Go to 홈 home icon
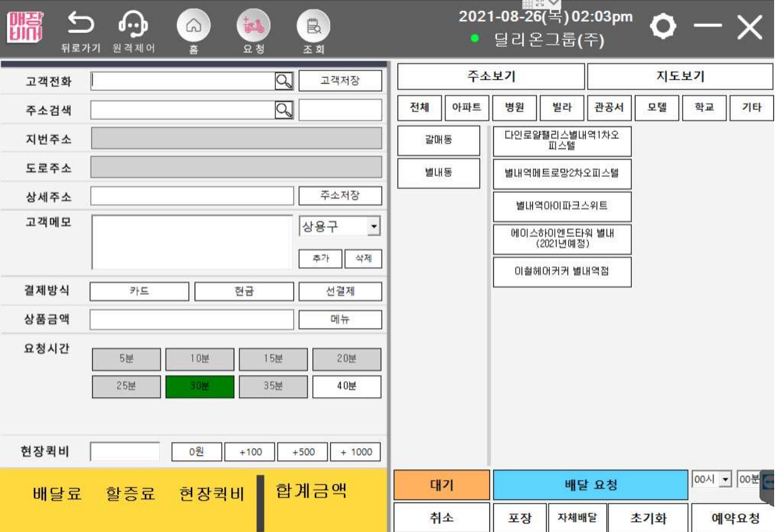The image size is (776, 532). click(193, 26)
